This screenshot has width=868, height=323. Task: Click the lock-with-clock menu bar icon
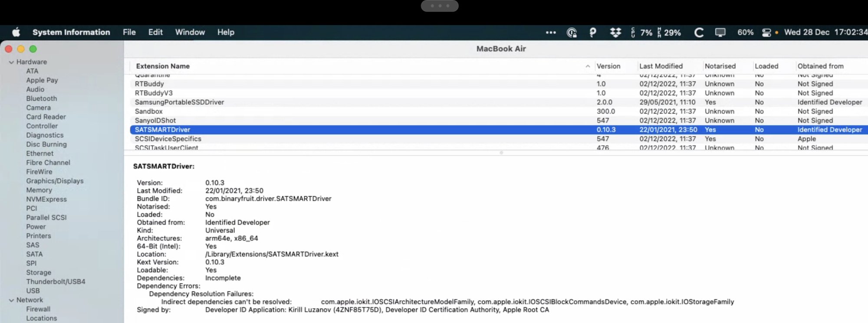pos(572,33)
